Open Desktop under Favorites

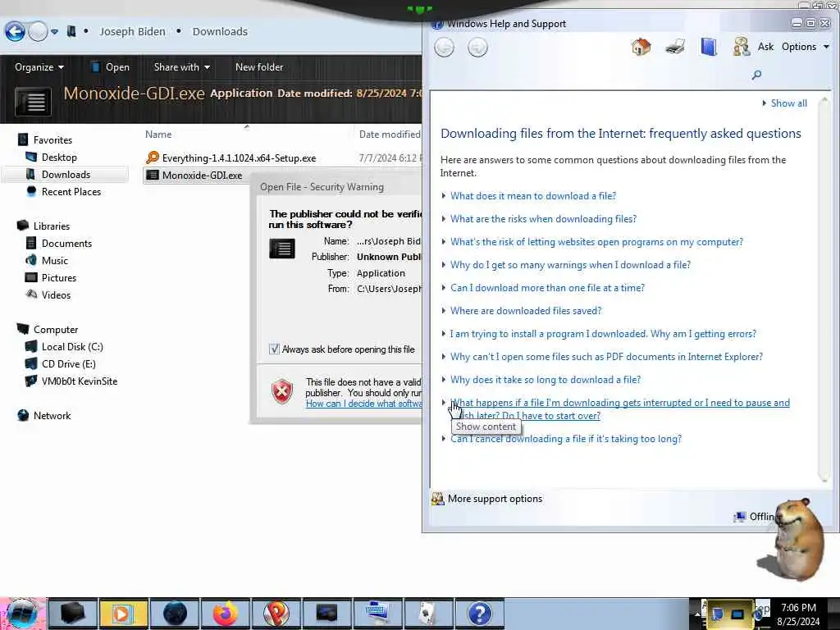[x=59, y=157]
